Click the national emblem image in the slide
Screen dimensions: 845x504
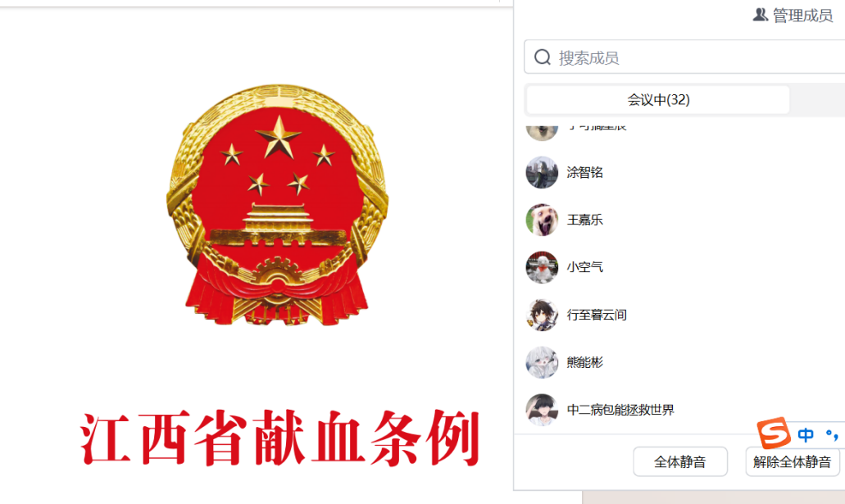(277, 206)
